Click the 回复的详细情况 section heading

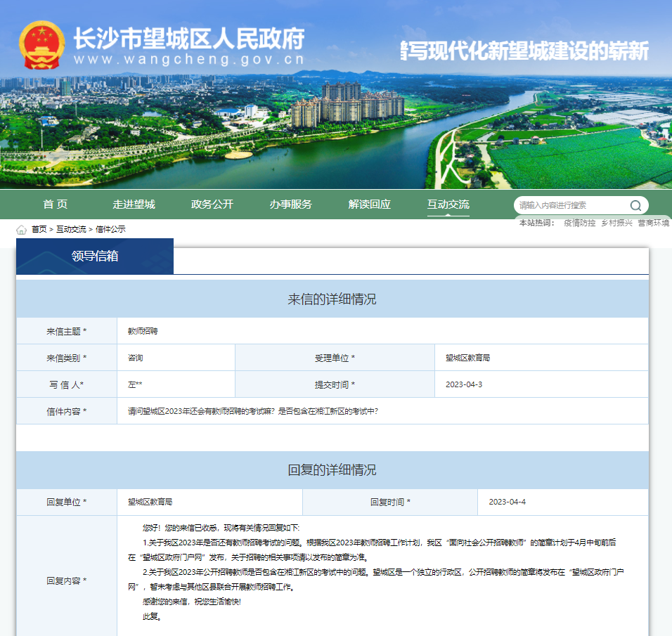click(x=332, y=470)
